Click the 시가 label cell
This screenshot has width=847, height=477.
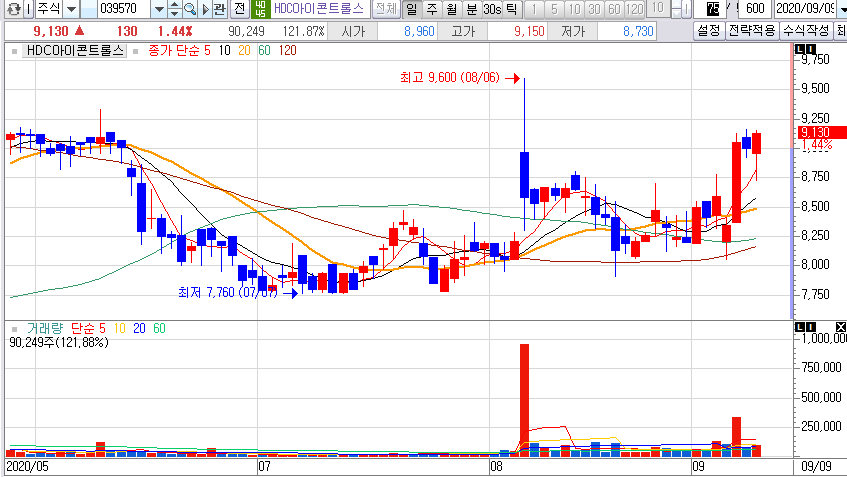353,31
